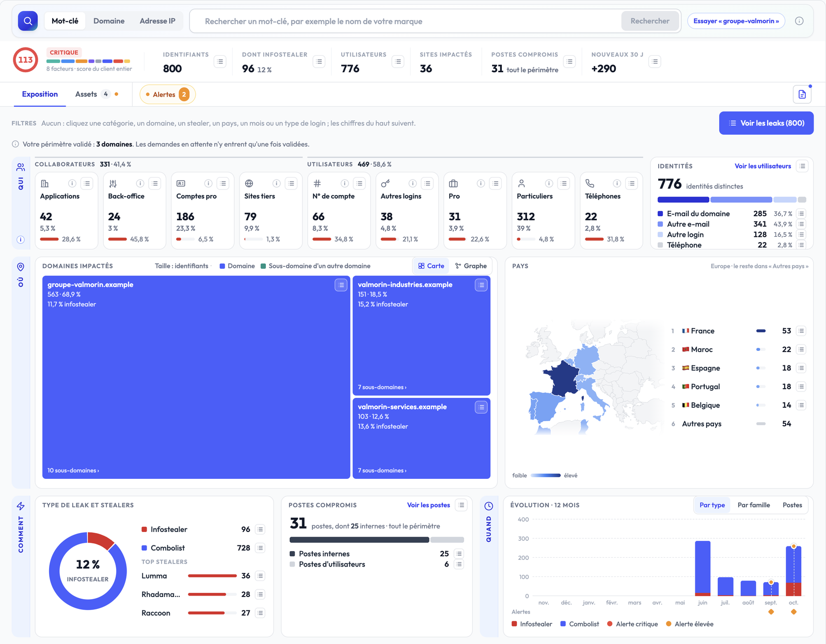Expand 10 sous-domaines of groupe-valmorin
The width and height of the screenshot is (826, 644).
(x=73, y=471)
